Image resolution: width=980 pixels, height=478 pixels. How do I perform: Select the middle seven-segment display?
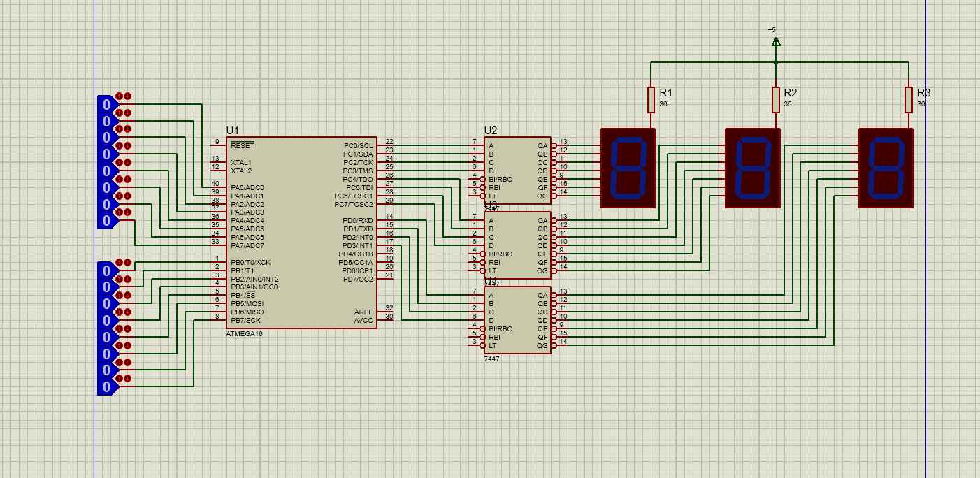[x=752, y=168]
